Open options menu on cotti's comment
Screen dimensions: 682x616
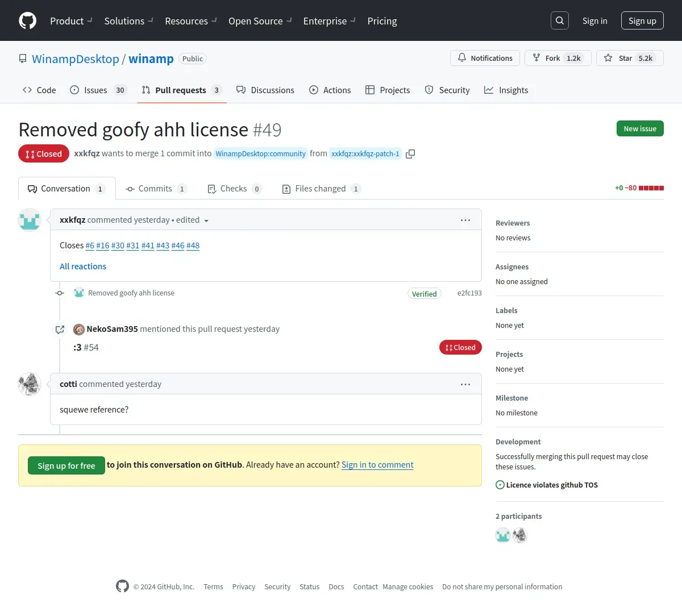465,384
